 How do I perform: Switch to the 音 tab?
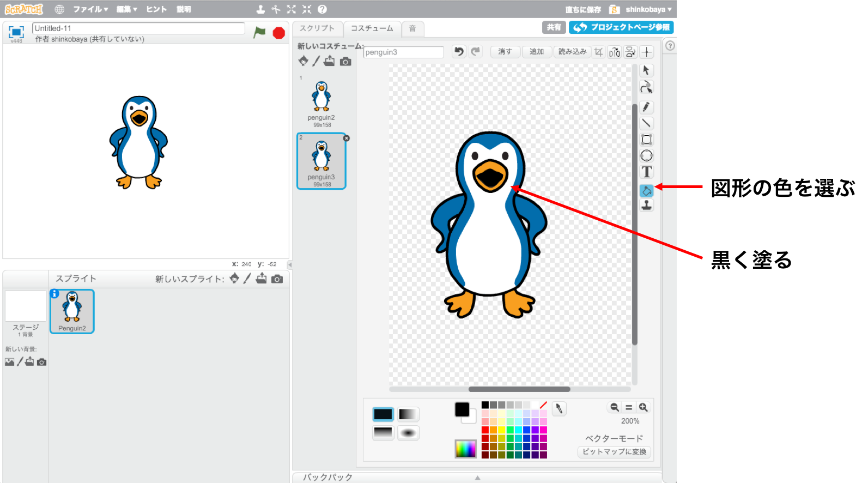point(412,28)
